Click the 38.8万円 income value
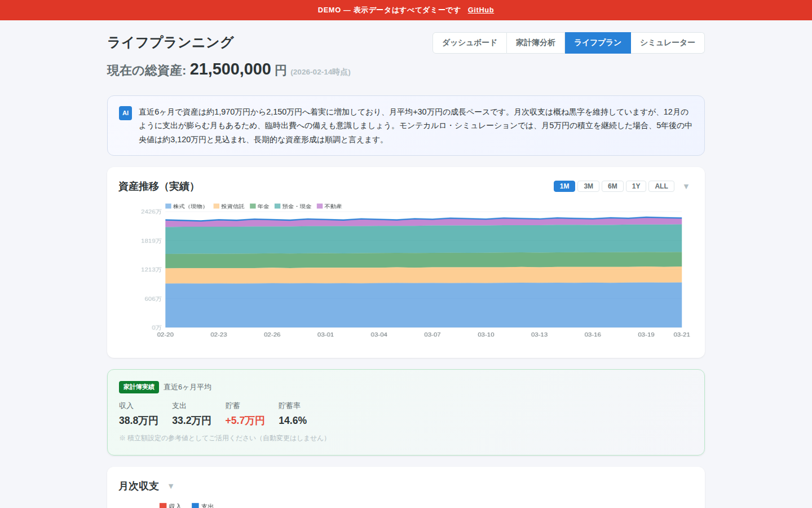 (138, 421)
